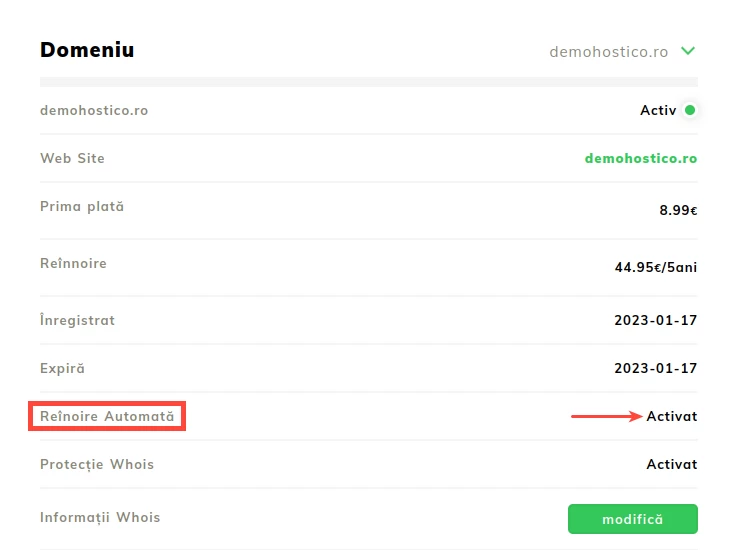Click the Informații Whois label

[x=100, y=517]
